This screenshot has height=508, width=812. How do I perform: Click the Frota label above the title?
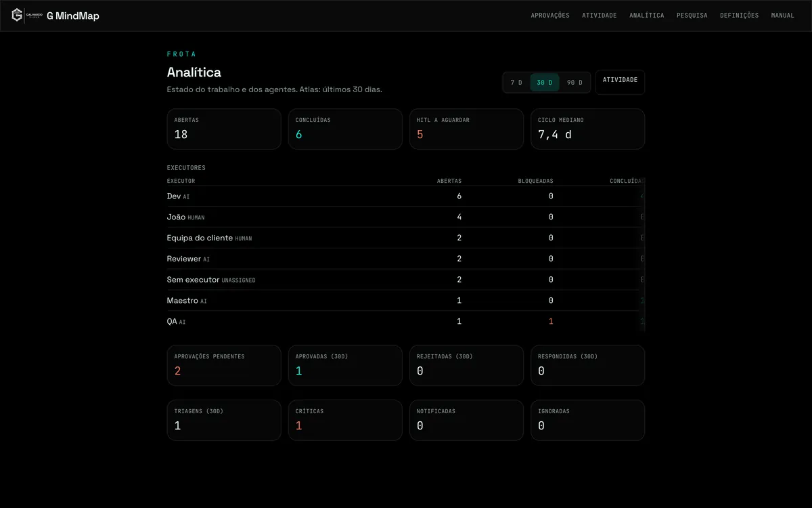(x=181, y=54)
